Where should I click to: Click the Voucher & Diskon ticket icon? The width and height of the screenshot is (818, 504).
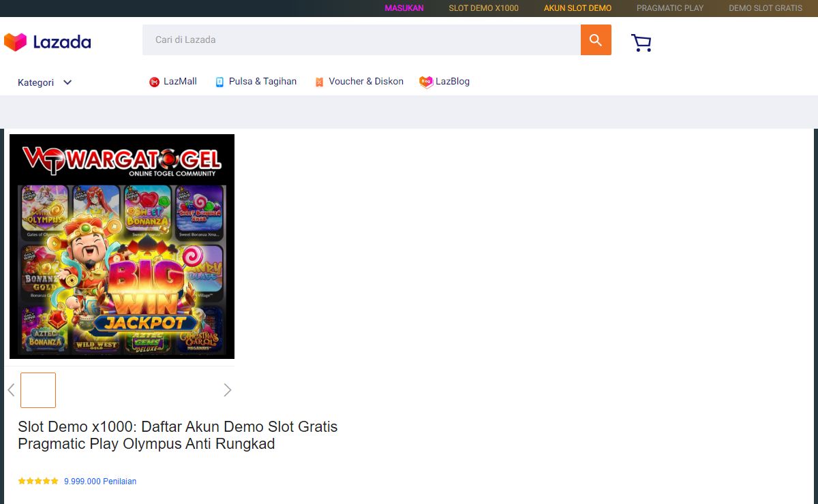tap(319, 82)
